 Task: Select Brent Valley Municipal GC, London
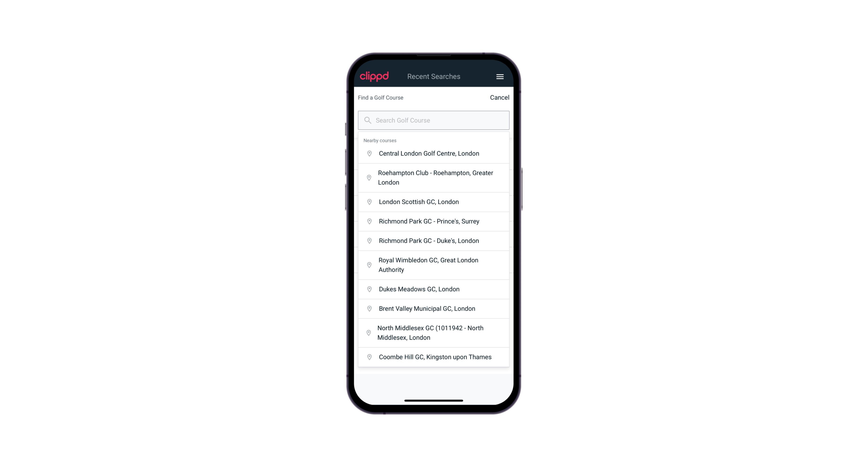pyautogui.click(x=434, y=308)
